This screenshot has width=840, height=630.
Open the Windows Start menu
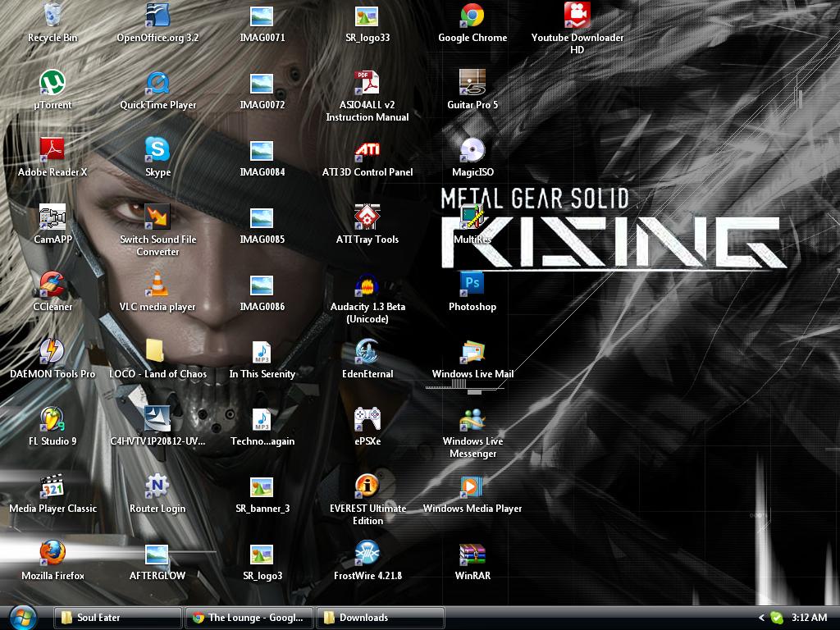[x=22, y=618]
